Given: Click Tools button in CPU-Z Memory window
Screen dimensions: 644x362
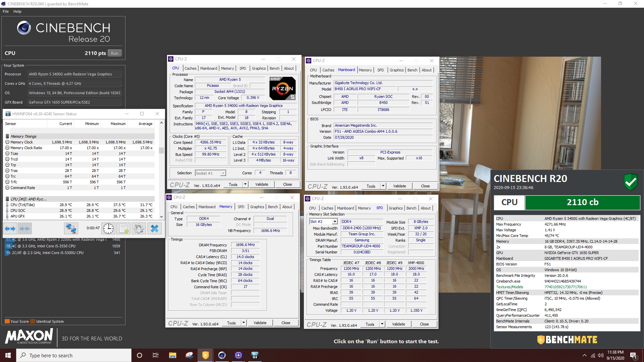Looking at the screenshot, I should 231,323.
